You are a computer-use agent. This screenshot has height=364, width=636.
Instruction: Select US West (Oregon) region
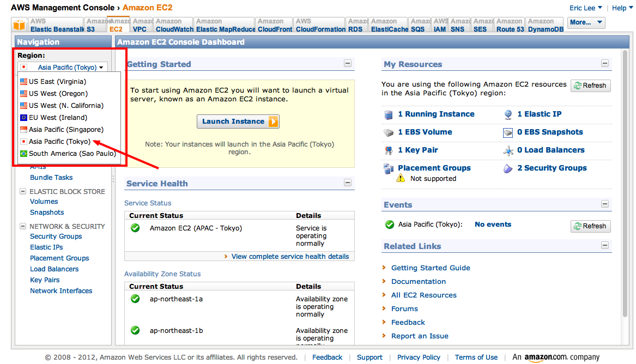[58, 94]
